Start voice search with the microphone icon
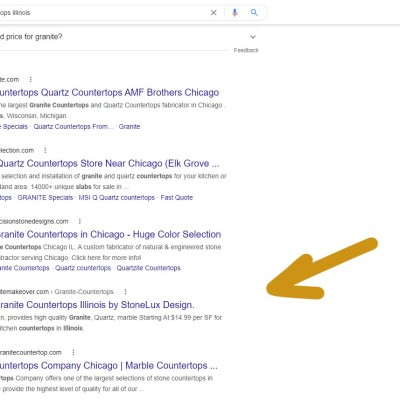400x400 pixels. click(x=235, y=13)
